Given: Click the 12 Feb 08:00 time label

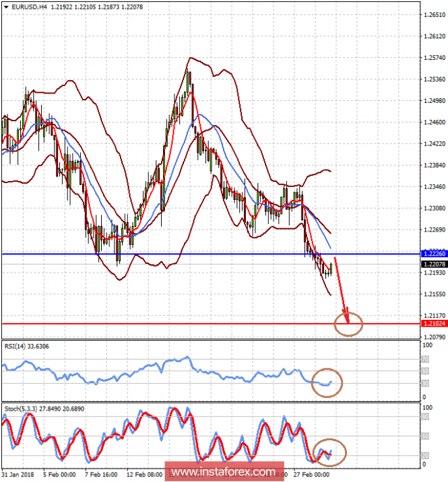Looking at the screenshot, I should click(144, 475).
